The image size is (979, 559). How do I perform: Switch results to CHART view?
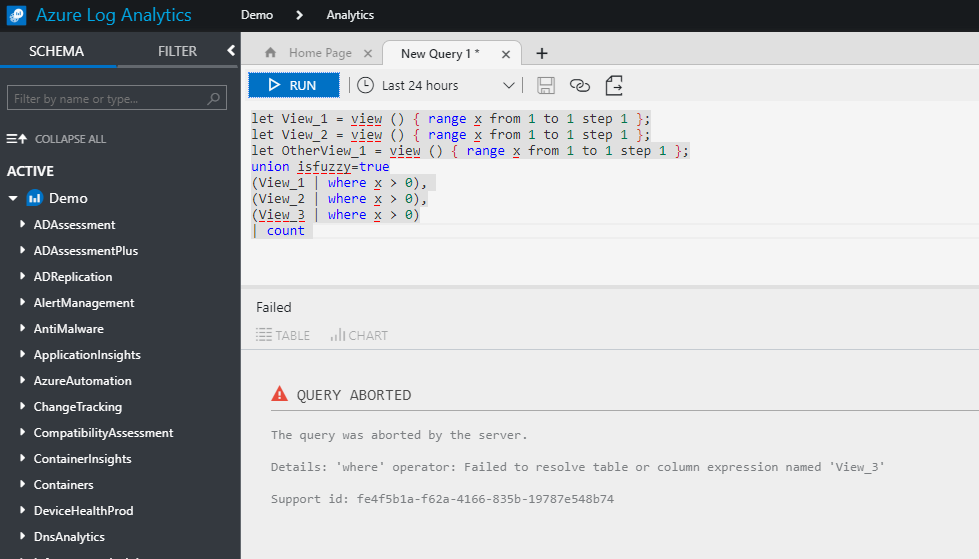[359, 335]
